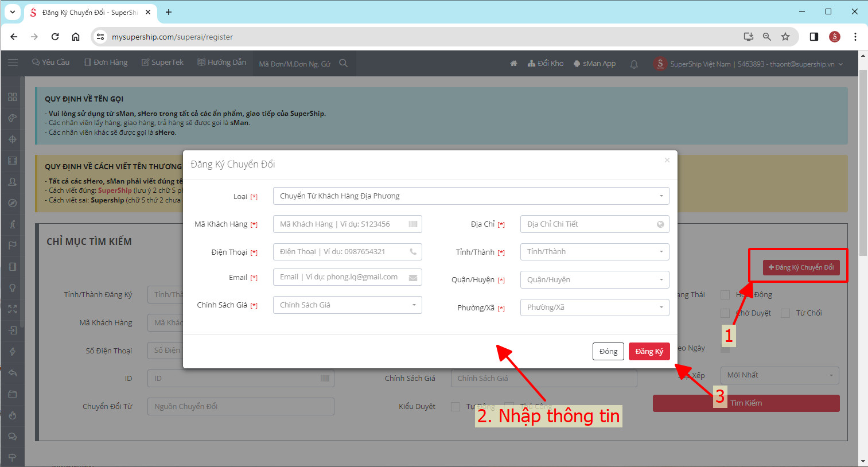Open a new browser tab
The image size is (868, 467).
169,12
